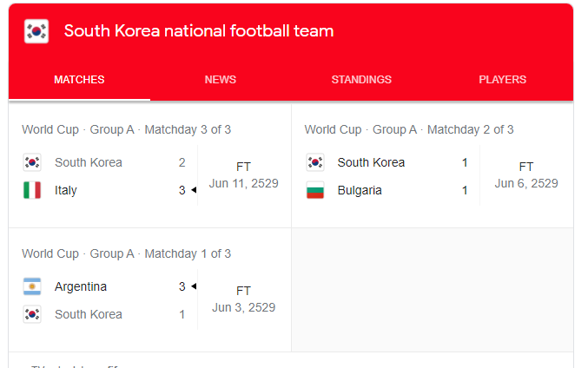Click the Bulgaria flag icon
The width and height of the screenshot is (588, 368).
(x=315, y=190)
